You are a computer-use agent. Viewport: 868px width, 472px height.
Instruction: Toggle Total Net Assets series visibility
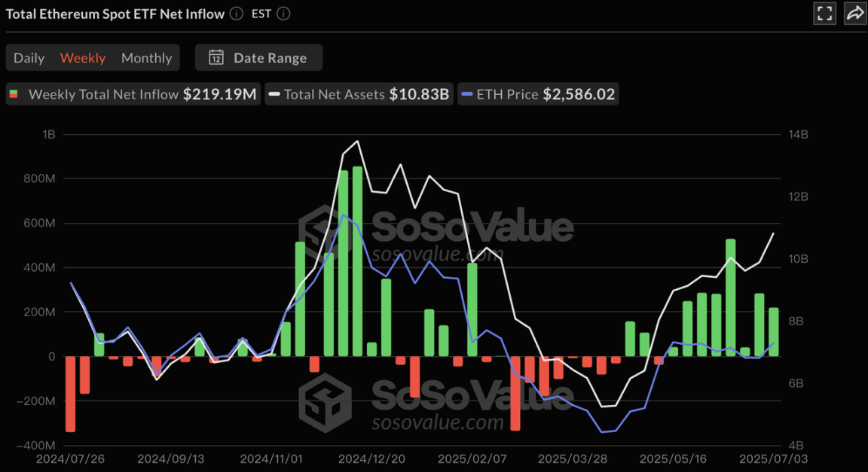(x=359, y=94)
